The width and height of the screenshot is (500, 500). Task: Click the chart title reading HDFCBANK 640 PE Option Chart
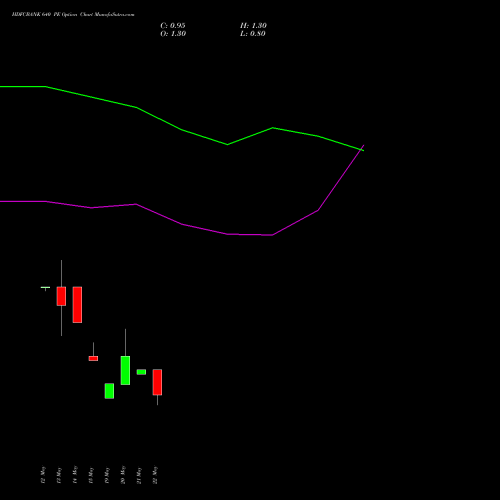click(73, 15)
